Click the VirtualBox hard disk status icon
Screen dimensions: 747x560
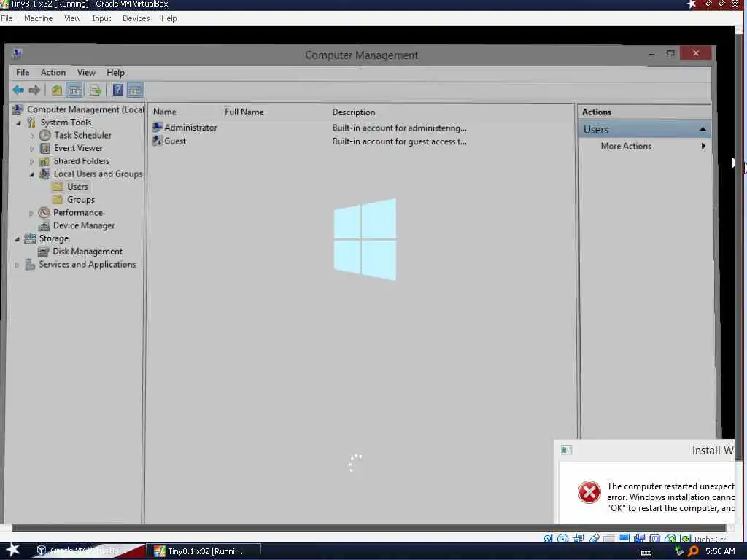[x=547, y=539]
